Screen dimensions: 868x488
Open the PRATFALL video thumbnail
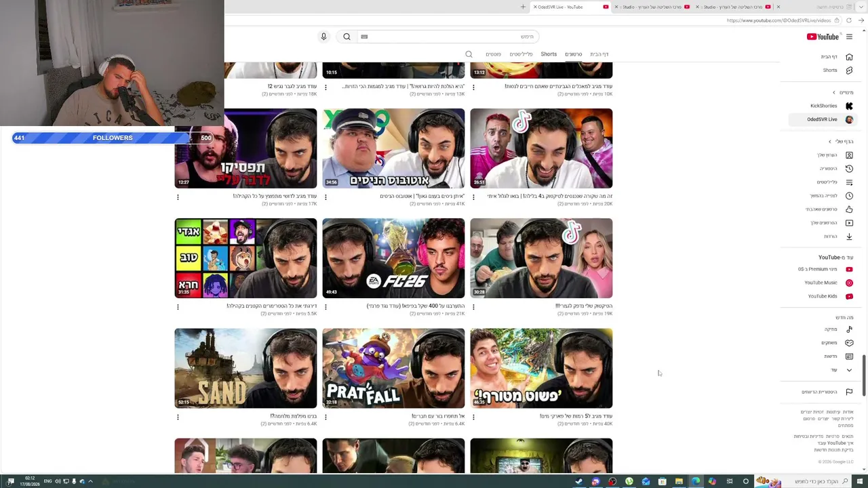click(x=393, y=368)
